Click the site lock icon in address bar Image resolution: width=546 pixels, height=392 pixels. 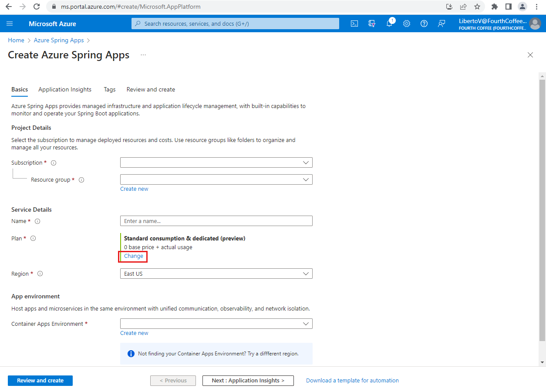(54, 7)
